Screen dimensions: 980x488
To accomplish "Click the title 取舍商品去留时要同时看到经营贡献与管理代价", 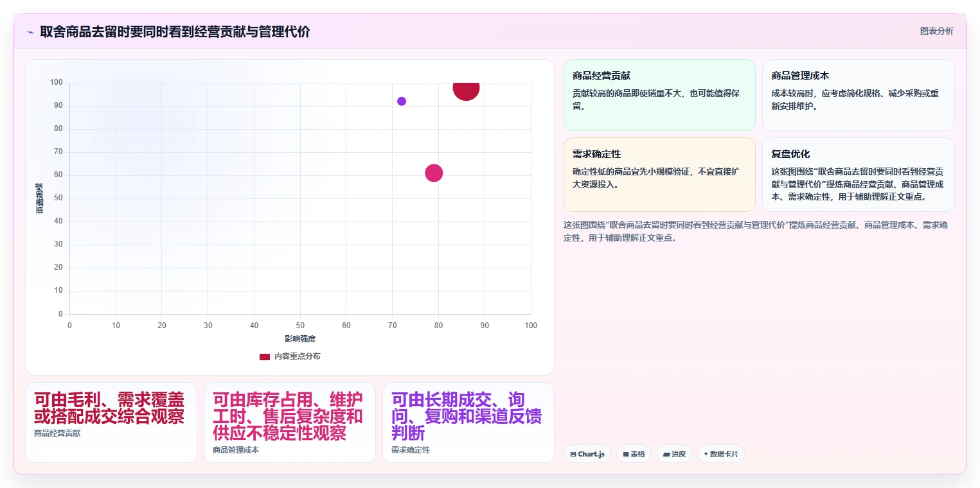I will 175,32.
